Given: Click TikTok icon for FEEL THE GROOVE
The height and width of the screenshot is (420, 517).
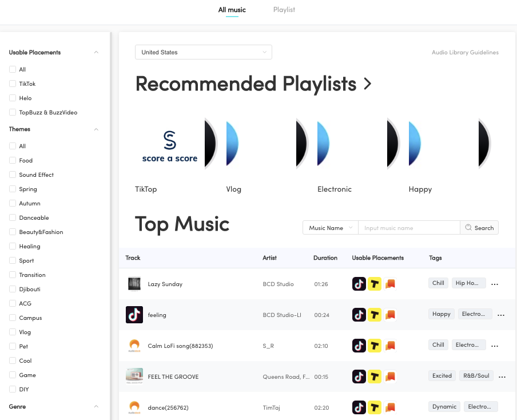Looking at the screenshot, I should point(359,377).
